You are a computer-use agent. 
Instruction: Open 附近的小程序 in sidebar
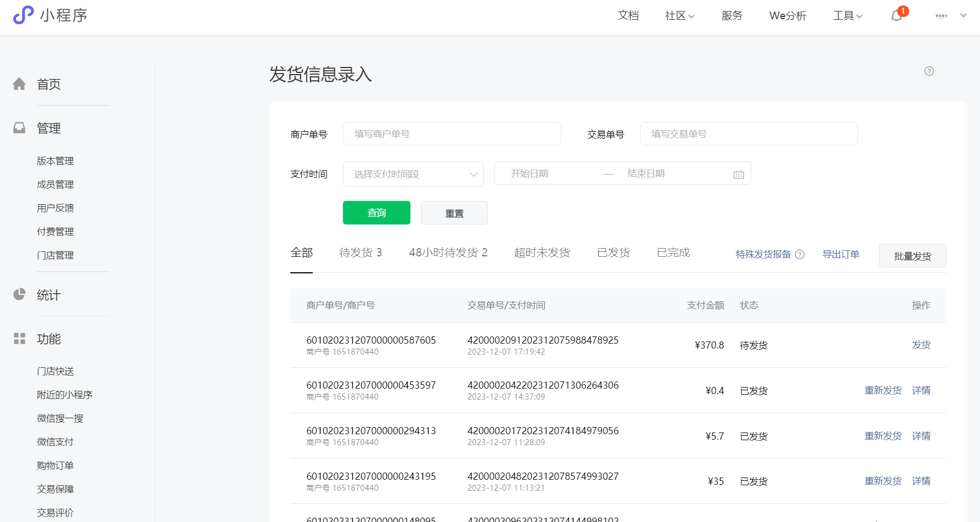pos(64,395)
